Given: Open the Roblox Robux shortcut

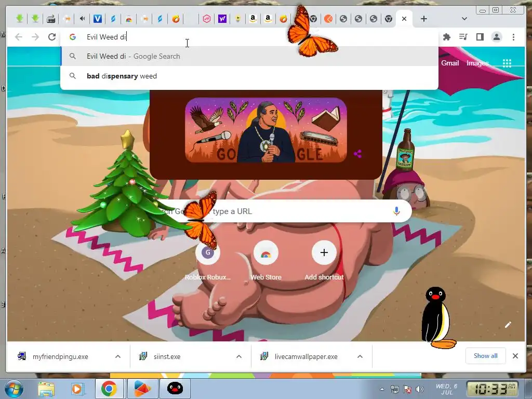Looking at the screenshot, I should (x=208, y=261).
